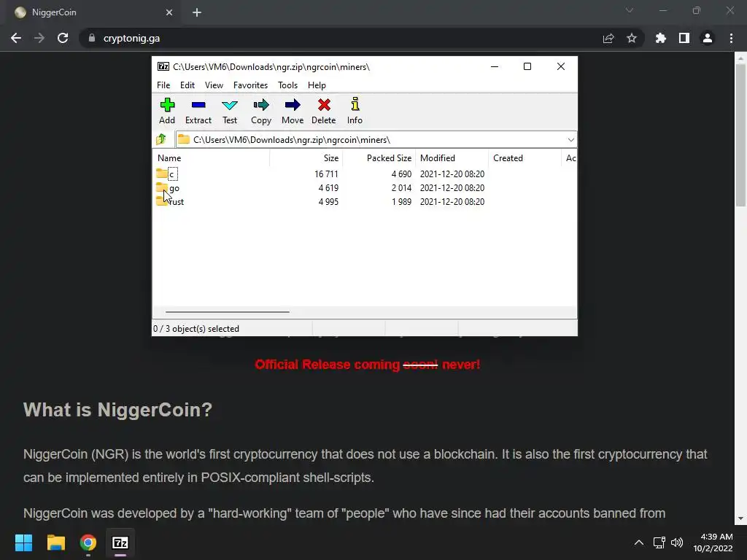
Task: Click size value 16 711
Action: click(326, 174)
